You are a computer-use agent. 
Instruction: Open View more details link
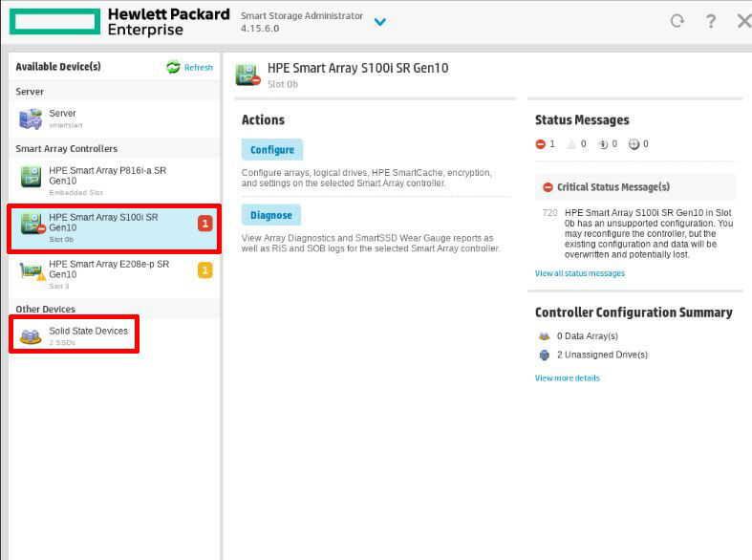tap(567, 378)
